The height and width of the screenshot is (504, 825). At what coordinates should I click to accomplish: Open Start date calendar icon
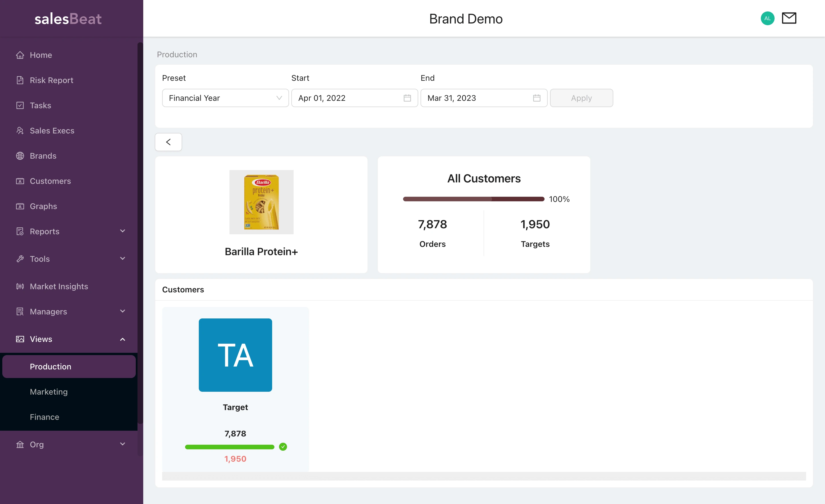point(407,98)
